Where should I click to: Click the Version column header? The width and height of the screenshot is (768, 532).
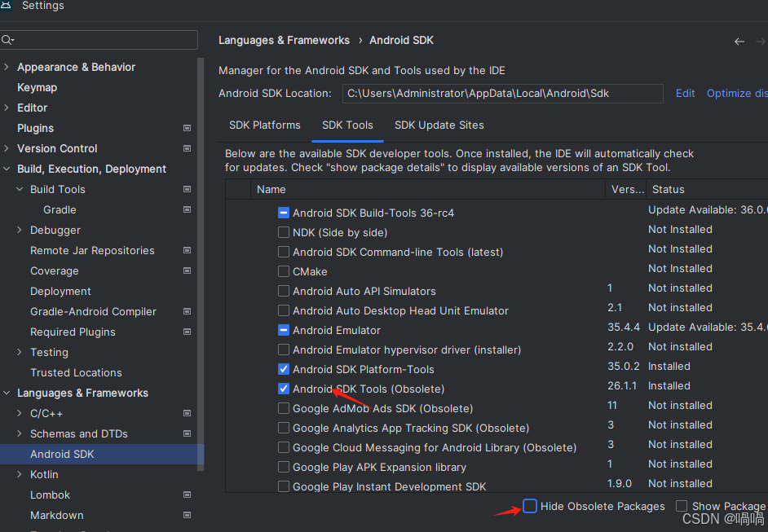[626, 189]
